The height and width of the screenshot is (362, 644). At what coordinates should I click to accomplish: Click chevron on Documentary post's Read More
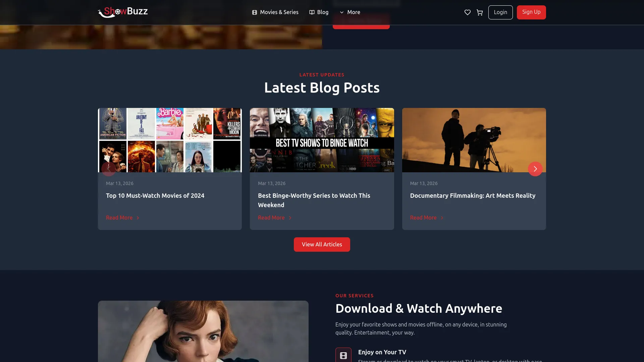point(442,218)
